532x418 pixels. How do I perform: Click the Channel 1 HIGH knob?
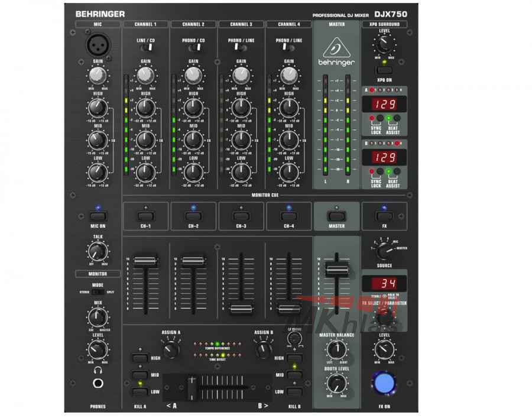click(145, 108)
